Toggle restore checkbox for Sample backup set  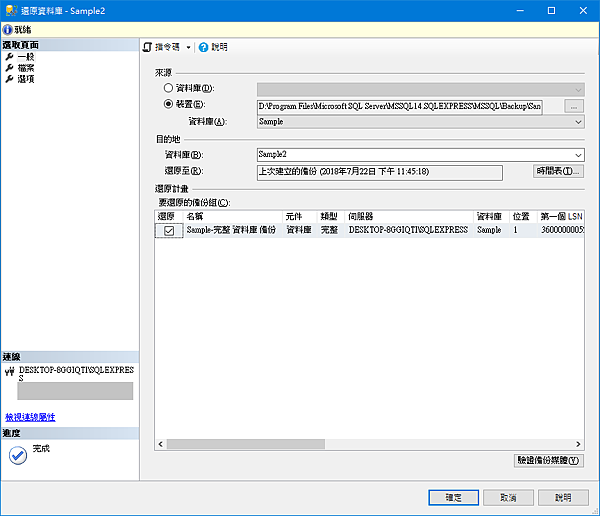[x=169, y=230]
